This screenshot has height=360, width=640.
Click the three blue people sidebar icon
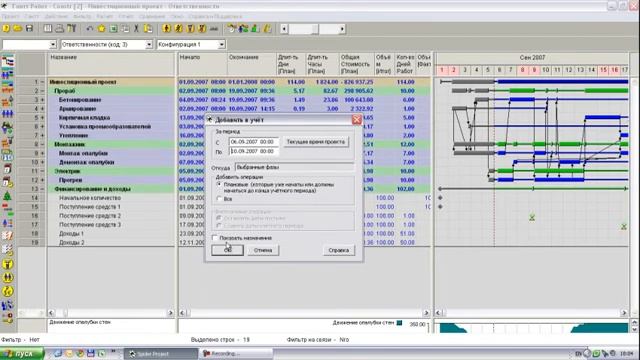[7, 113]
